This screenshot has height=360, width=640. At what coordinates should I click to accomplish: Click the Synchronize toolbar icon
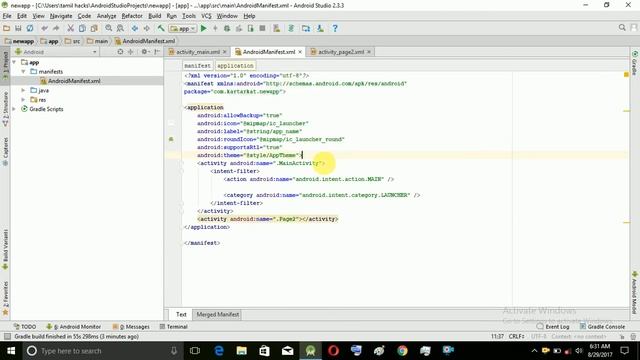pyautogui.click(x=30, y=28)
